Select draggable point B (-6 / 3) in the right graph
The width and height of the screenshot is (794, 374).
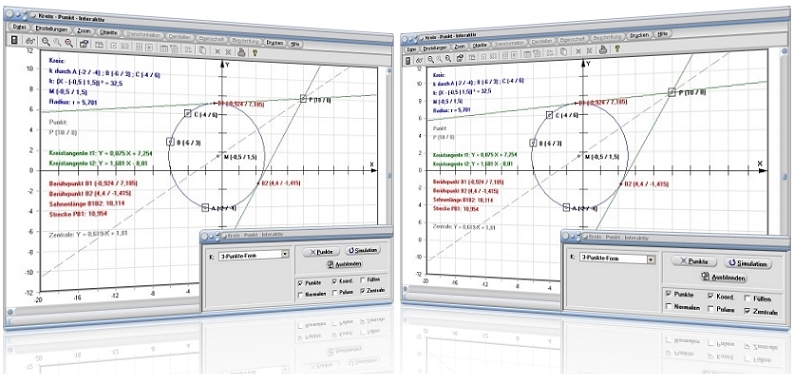pyautogui.click(x=533, y=143)
